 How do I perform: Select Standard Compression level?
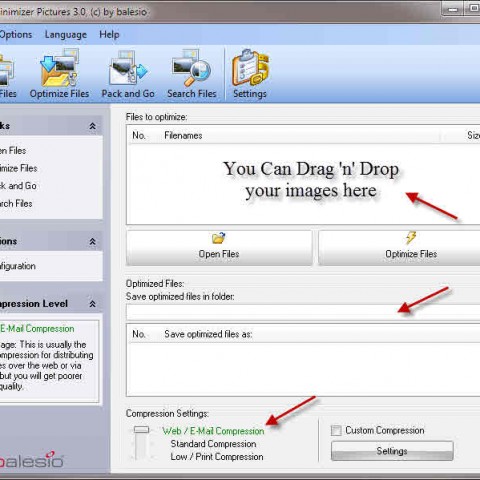tap(213, 444)
